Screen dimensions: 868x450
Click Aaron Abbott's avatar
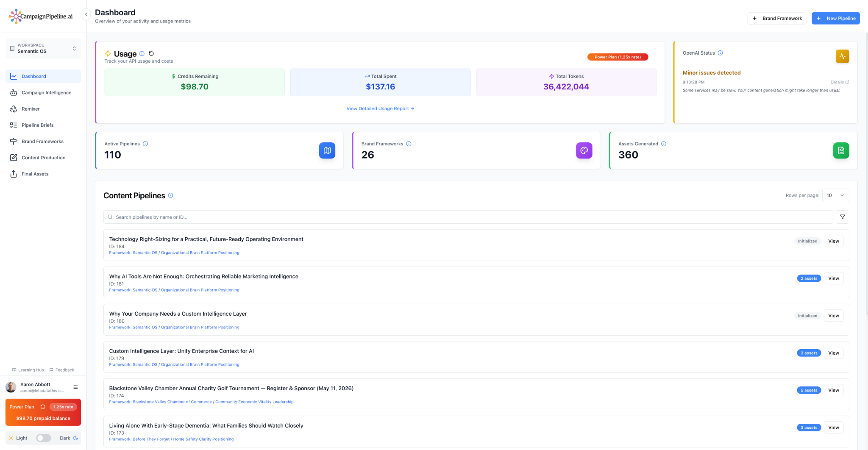(x=11, y=387)
